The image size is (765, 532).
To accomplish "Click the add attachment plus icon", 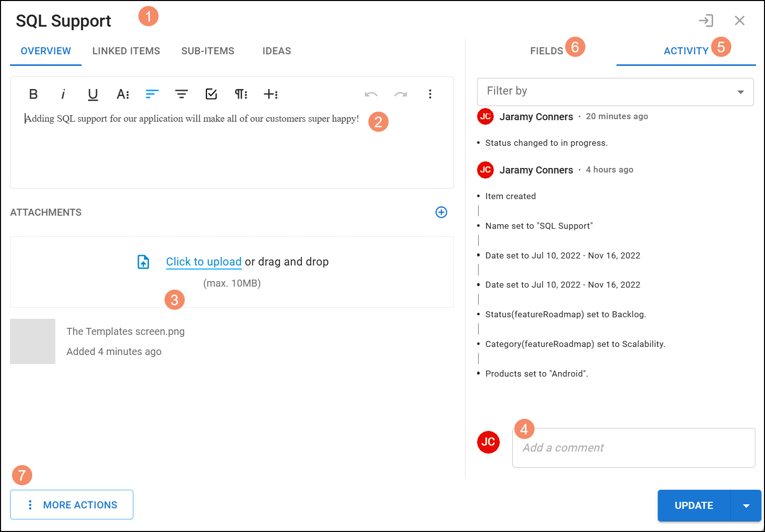I will pos(441,212).
